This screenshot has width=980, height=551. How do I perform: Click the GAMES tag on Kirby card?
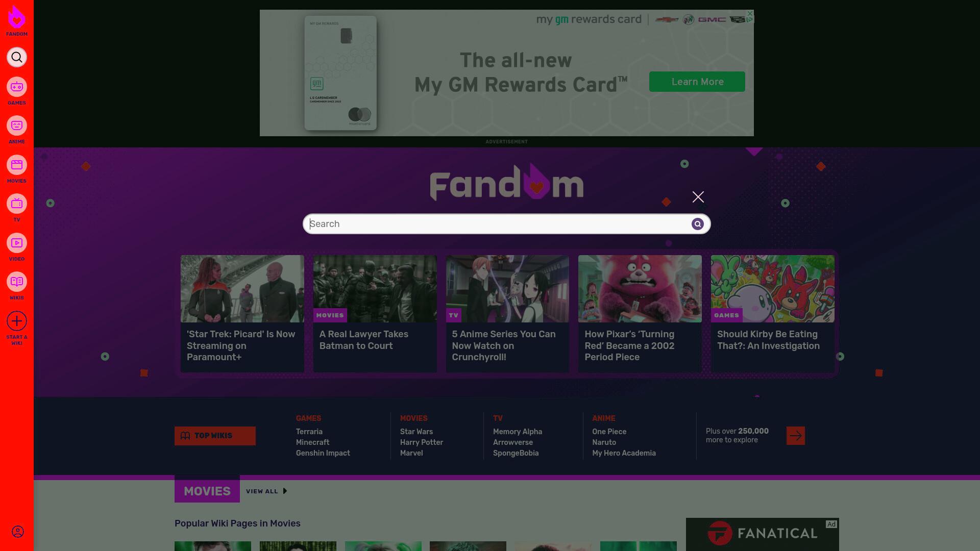tap(727, 315)
